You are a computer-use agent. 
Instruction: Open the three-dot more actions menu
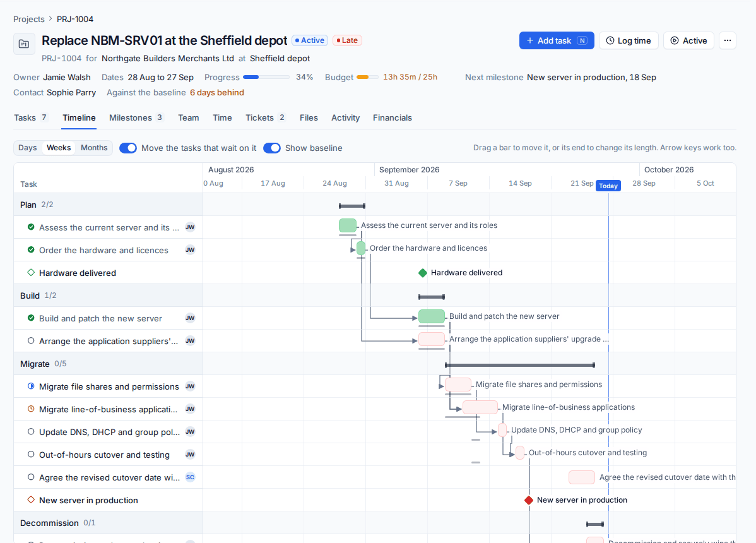pyautogui.click(x=727, y=40)
